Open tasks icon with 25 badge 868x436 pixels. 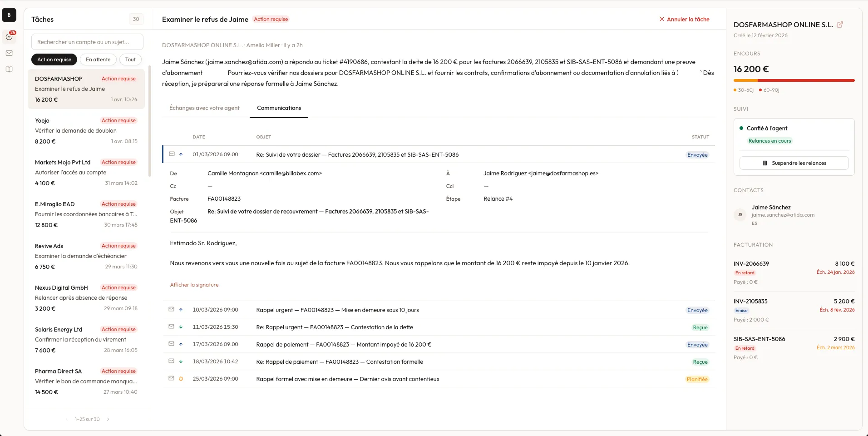[x=9, y=36]
